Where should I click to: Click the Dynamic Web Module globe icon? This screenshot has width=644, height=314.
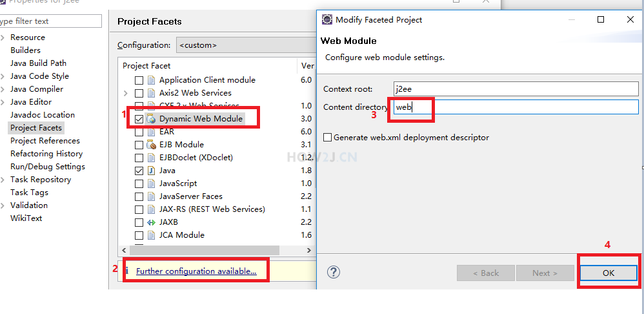(x=152, y=119)
